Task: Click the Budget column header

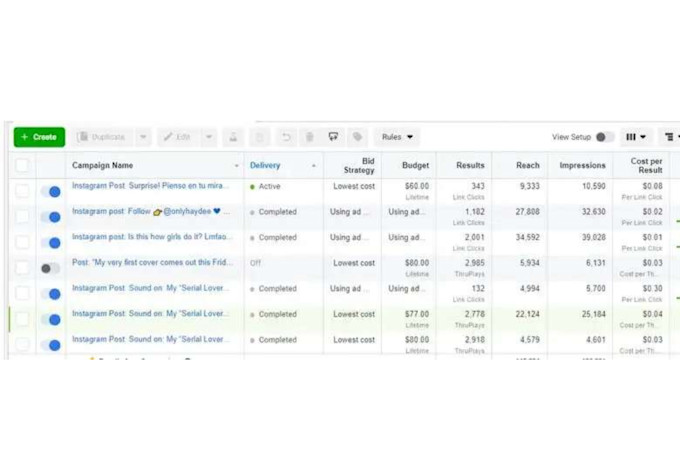Action: click(x=415, y=165)
